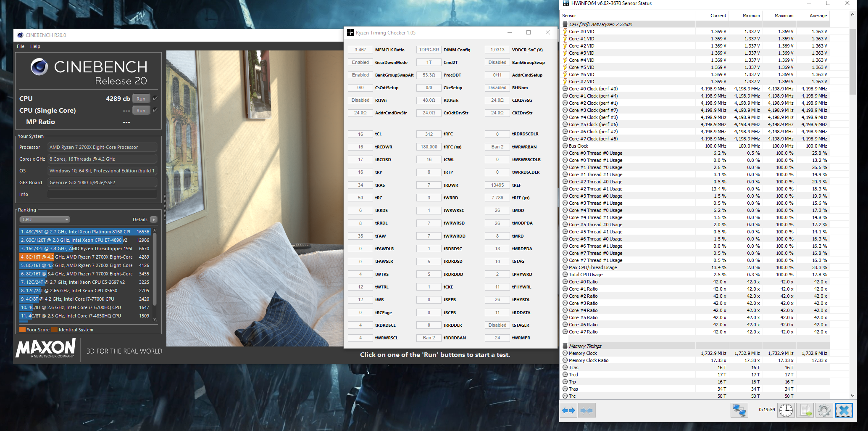Click the Cinebench logo icon in title bar

click(20, 35)
